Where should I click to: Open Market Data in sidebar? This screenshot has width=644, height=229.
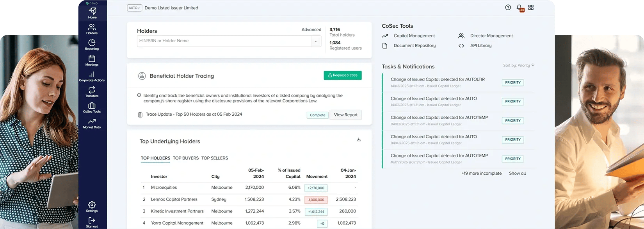[x=92, y=123]
